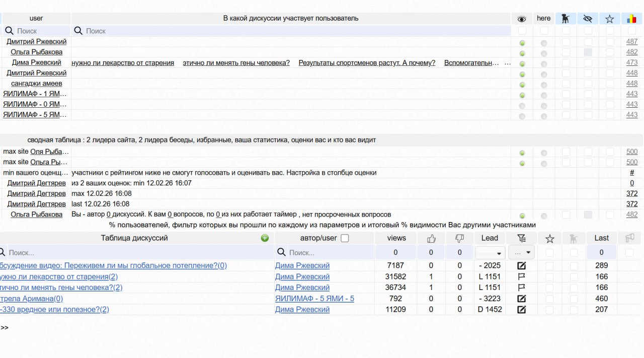Sort by the views column header
The height and width of the screenshot is (358, 644).
pos(396,238)
